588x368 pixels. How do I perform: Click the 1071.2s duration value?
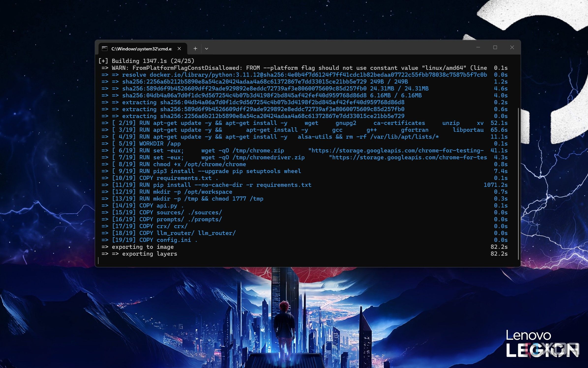496,185
